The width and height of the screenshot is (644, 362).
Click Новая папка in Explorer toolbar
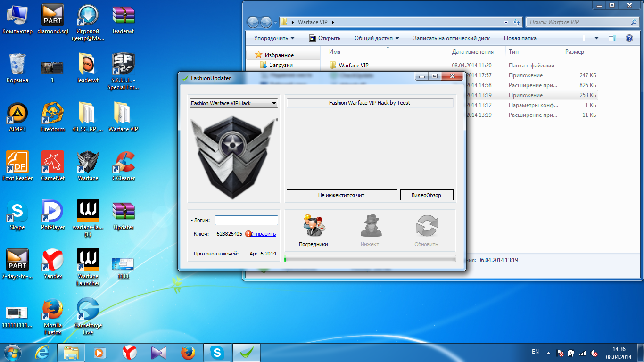(520, 38)
